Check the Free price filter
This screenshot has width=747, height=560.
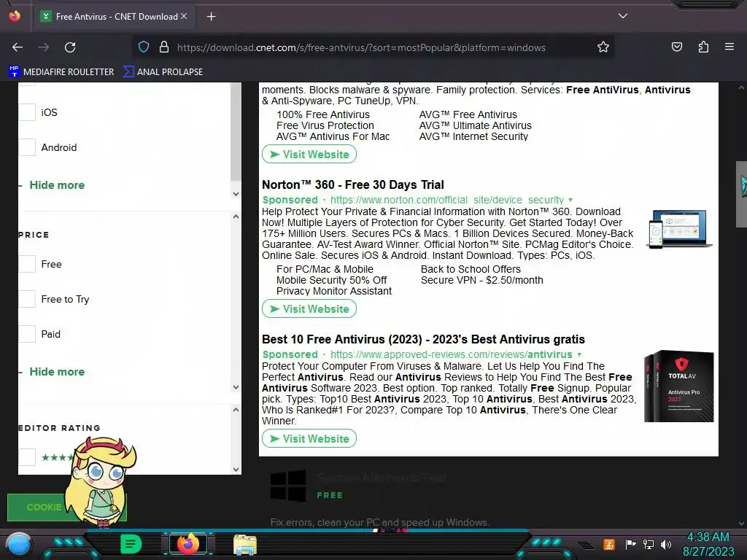[27, 264]
